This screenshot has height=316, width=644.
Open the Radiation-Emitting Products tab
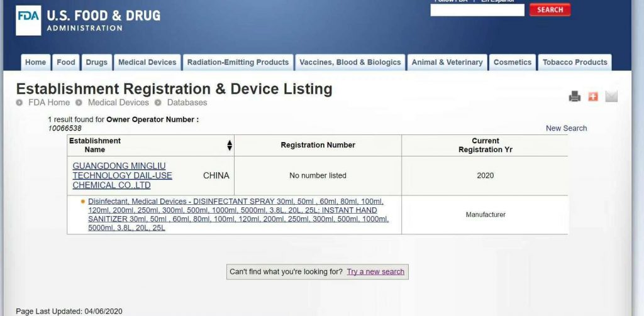(x=238, y=62)
